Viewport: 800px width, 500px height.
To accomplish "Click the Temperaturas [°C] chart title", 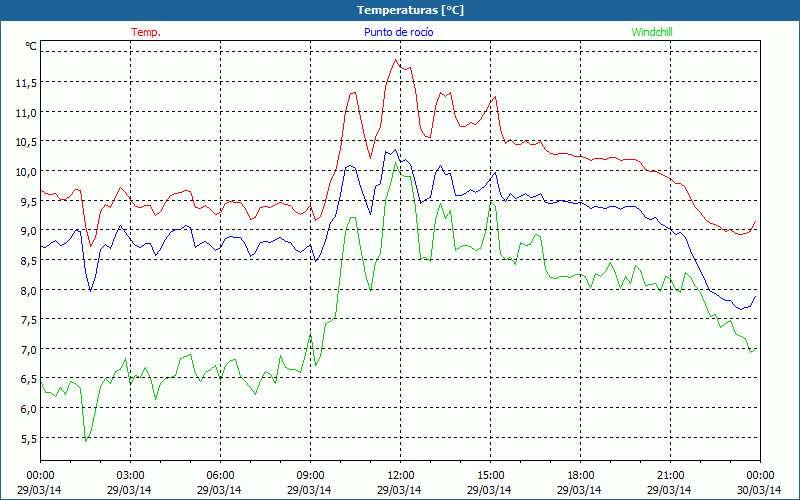I will 410,10.
